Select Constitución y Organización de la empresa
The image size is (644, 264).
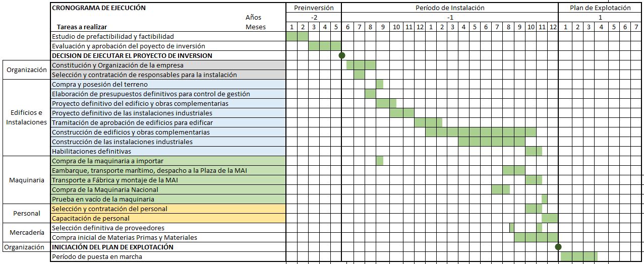pos(168,65)
